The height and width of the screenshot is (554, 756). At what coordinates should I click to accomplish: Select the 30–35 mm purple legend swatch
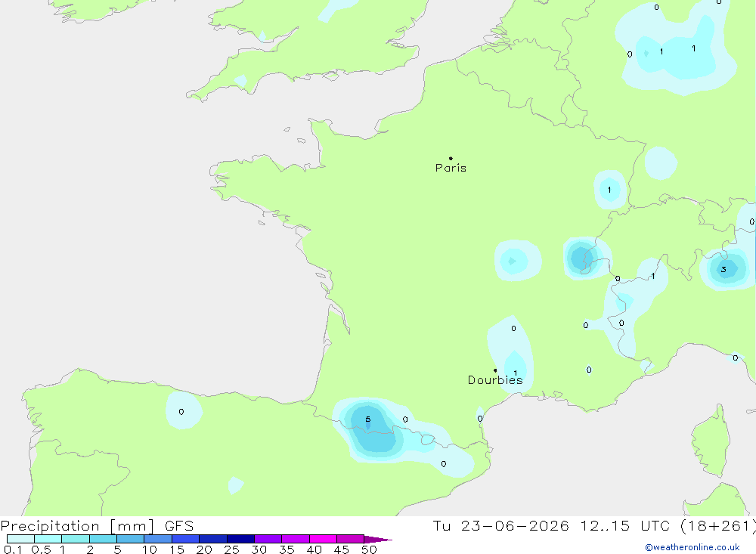click(268, 539)
